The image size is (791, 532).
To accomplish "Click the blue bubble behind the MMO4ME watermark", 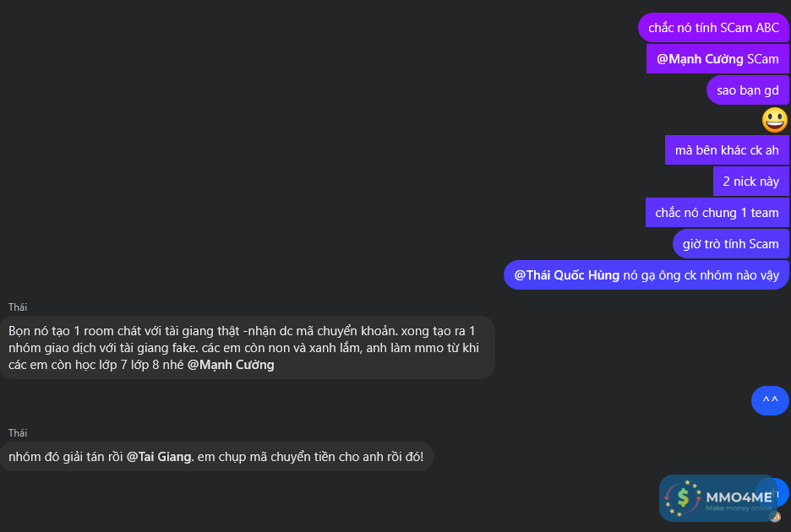I will pos(783,491).
